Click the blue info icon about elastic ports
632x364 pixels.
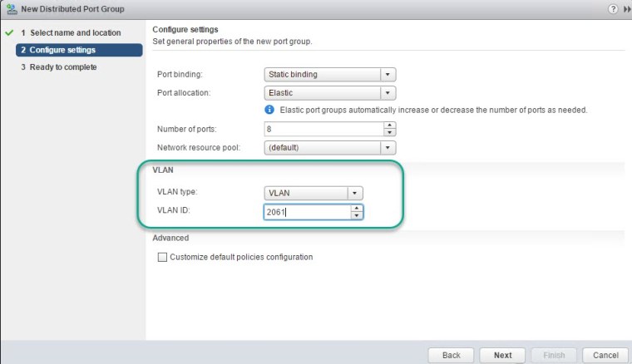[269, 110]
